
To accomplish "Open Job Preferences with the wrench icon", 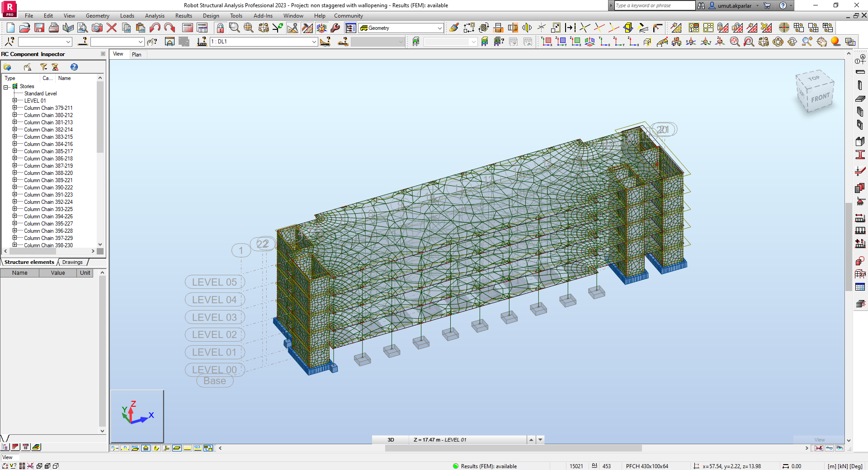I will pos(335,28).
